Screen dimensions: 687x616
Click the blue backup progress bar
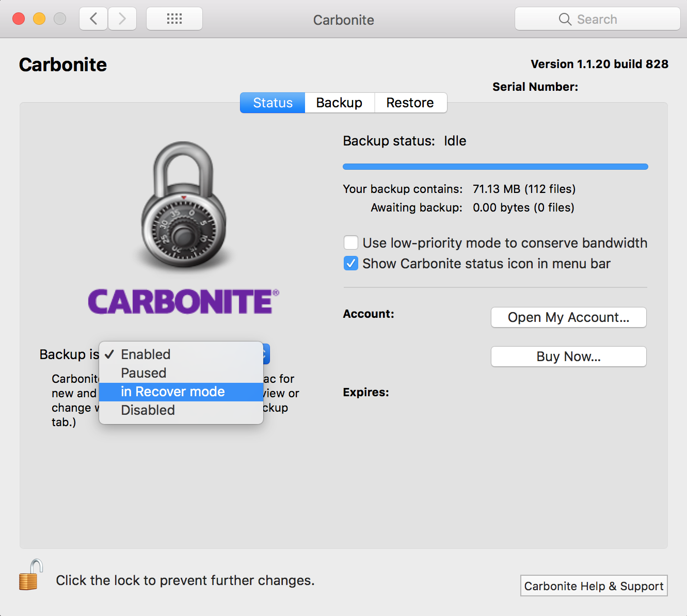[495, 167]
